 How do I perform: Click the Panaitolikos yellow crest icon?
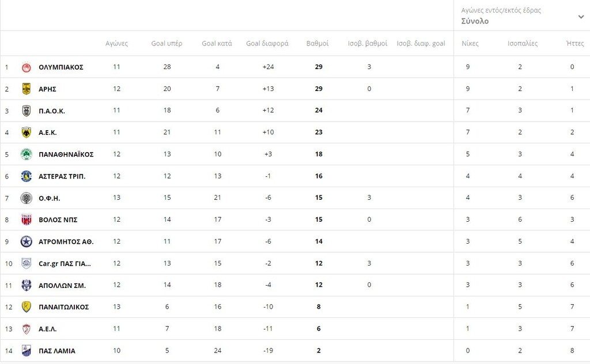(x=26, y=307)
